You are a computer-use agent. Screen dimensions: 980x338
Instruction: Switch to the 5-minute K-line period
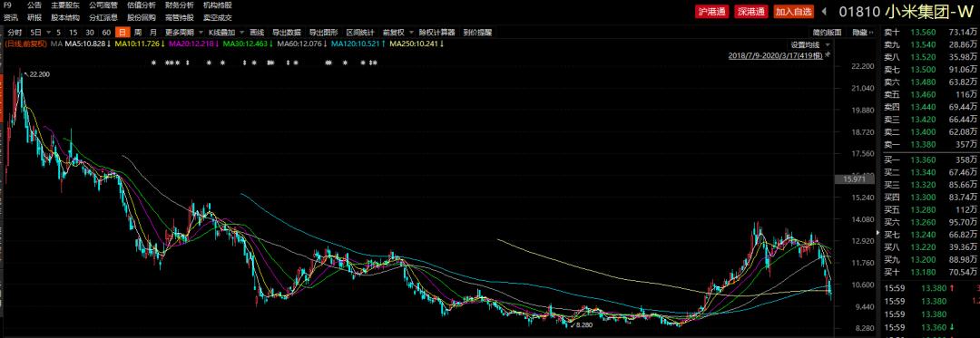click(x=58, y=33)
